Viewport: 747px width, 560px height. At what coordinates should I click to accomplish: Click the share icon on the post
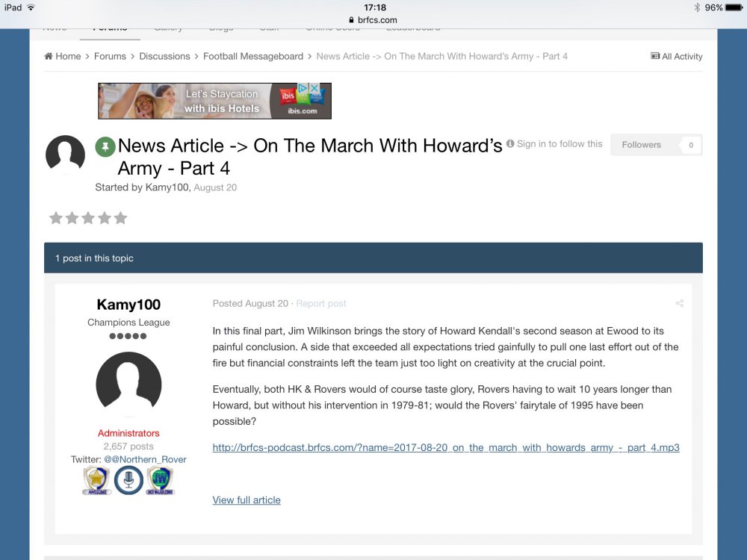coord(679,303)
